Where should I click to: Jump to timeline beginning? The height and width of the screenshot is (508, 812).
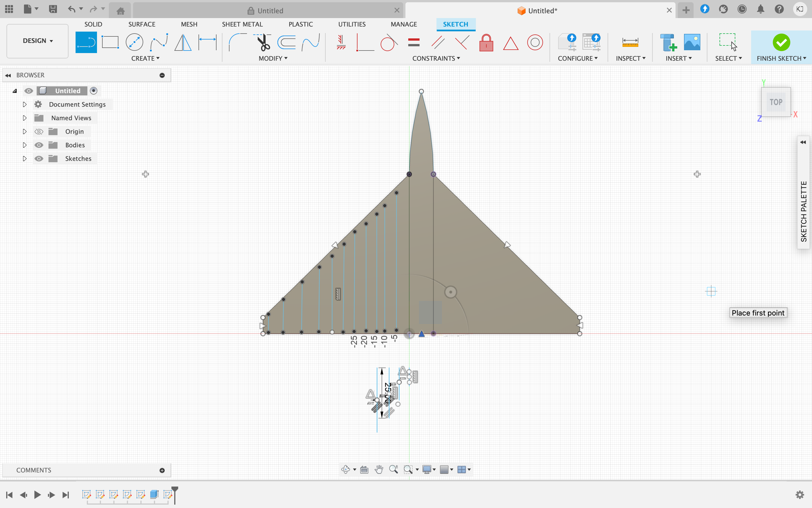(9, 494)
